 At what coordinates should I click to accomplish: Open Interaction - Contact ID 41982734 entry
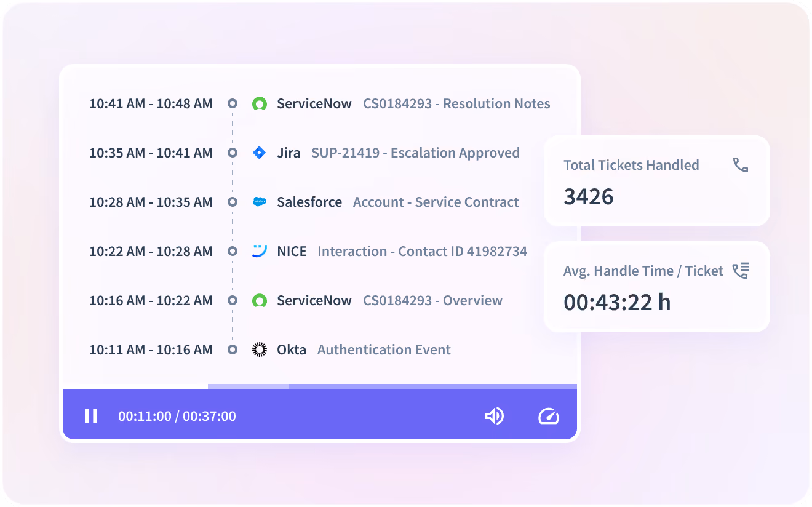(x=422, y=251)
